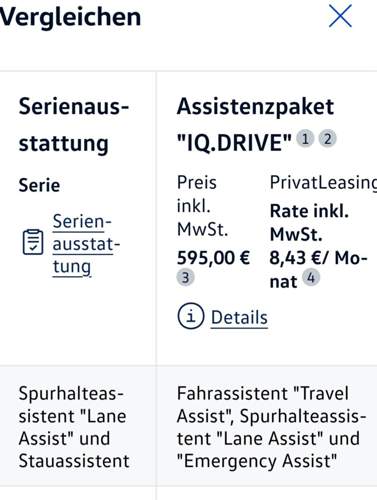Open the Serienausstattung link

86,244
